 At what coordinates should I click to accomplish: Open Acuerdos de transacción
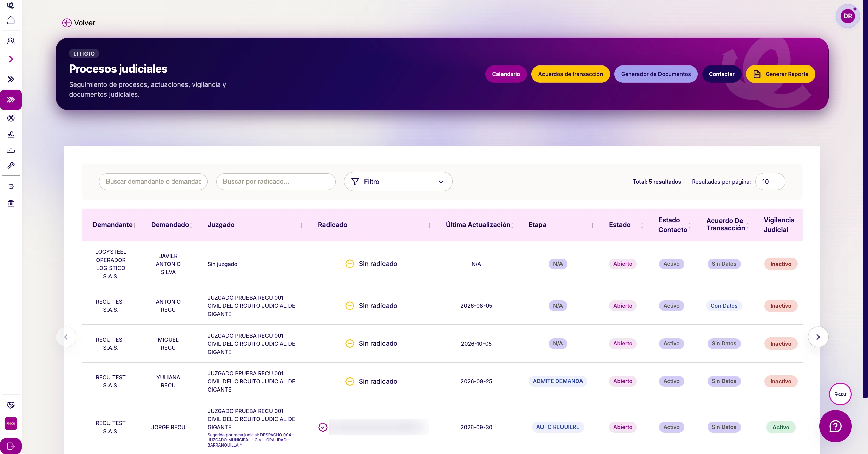point(570,74)
